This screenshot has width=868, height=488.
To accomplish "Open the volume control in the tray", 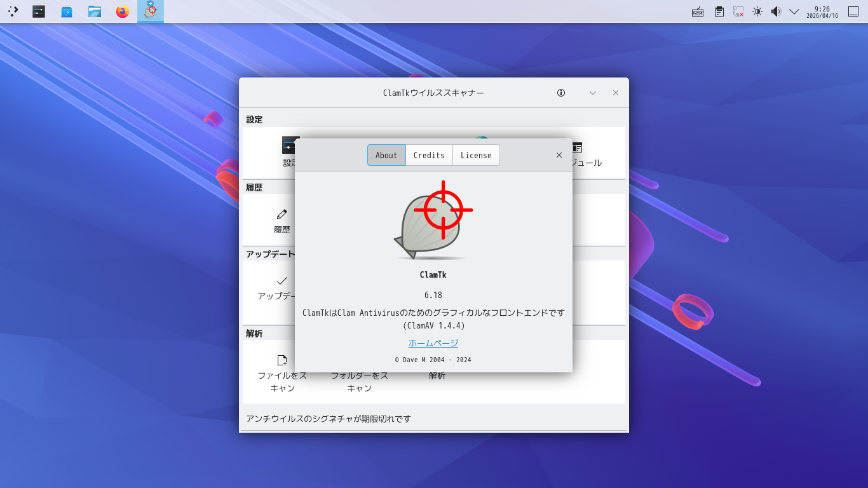I will point(776,11).
